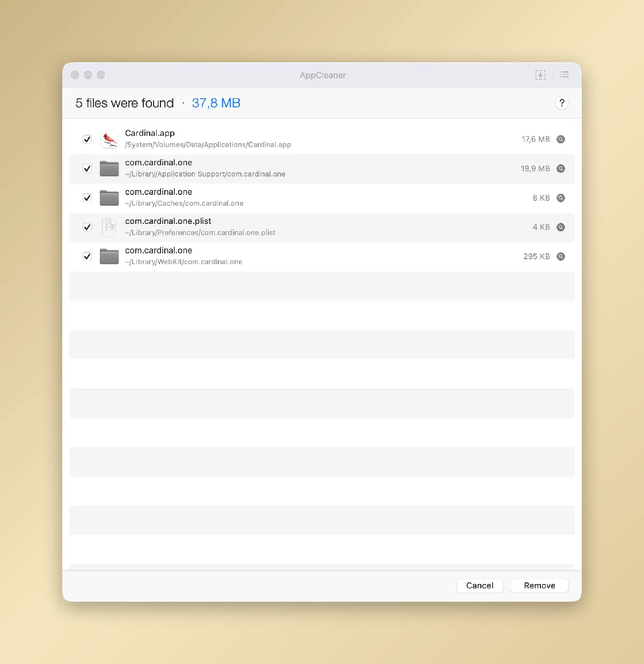Deselect the Application Support com.cardinal.one checkbox
Screen dimensions: 644x664
(87, 169)
